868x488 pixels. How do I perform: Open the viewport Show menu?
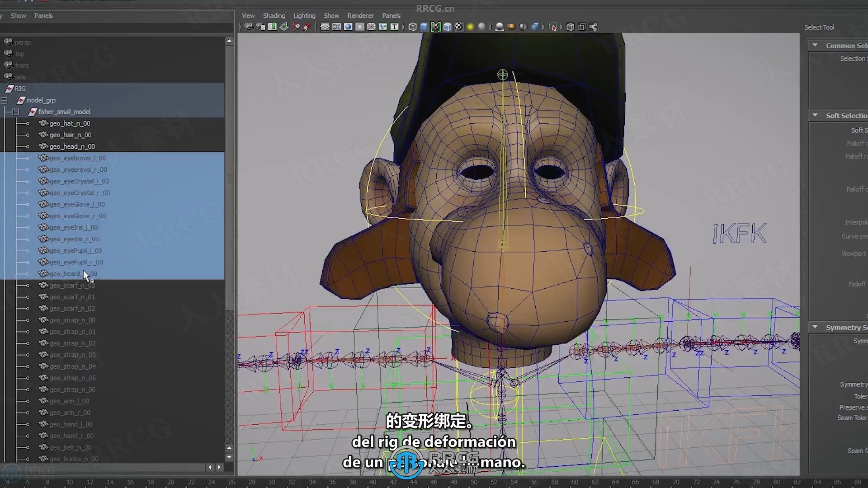click(x=331, y=16)
